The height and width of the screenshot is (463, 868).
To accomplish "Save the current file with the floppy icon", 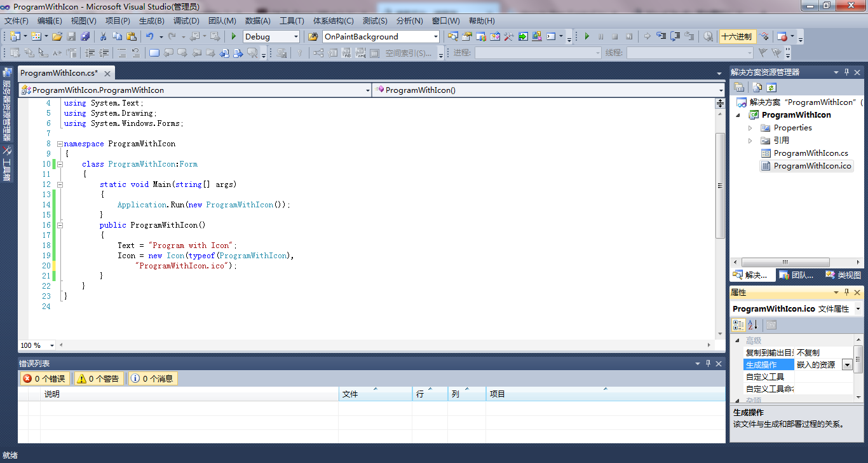I will coord(71,36).
